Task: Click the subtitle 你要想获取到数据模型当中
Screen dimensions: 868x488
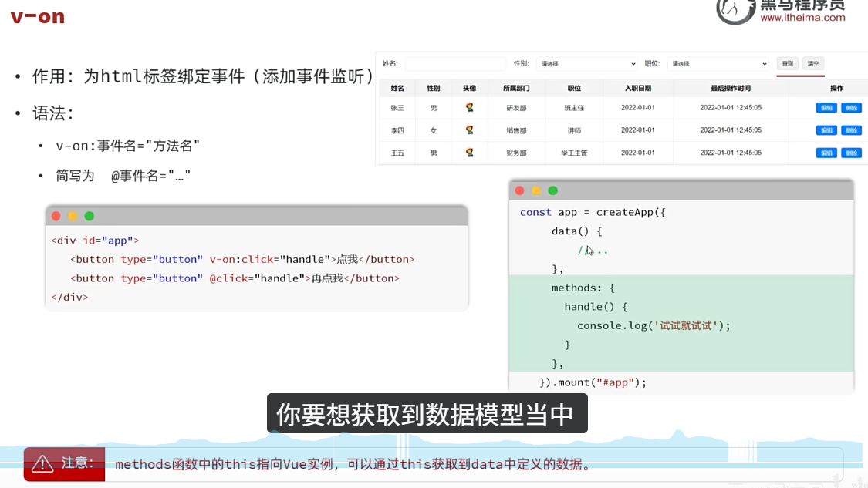Action: [x=427, y=414]
